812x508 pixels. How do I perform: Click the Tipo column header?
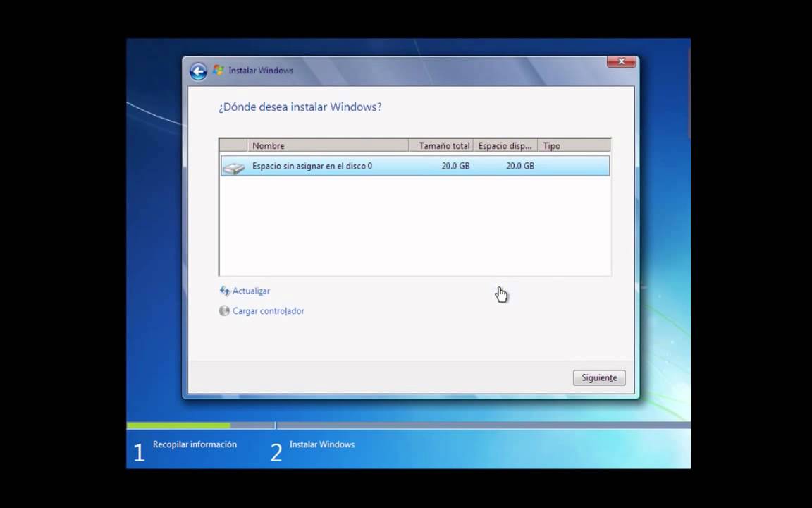574,145
